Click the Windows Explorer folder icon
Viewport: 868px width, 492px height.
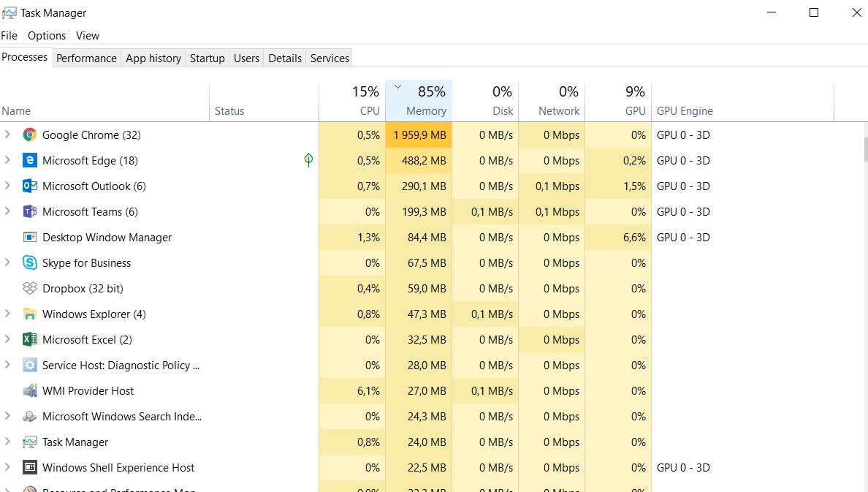click(29, 314)
